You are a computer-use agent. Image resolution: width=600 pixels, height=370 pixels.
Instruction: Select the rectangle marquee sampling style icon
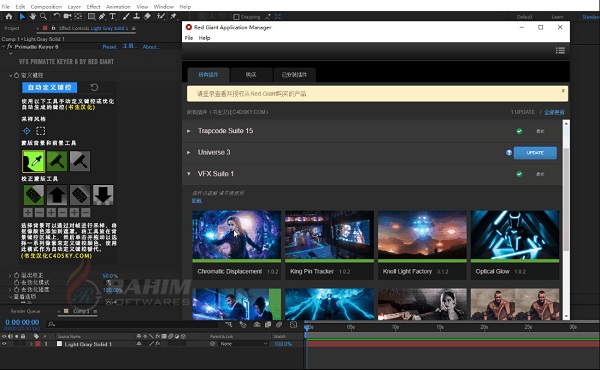point(41,131)
